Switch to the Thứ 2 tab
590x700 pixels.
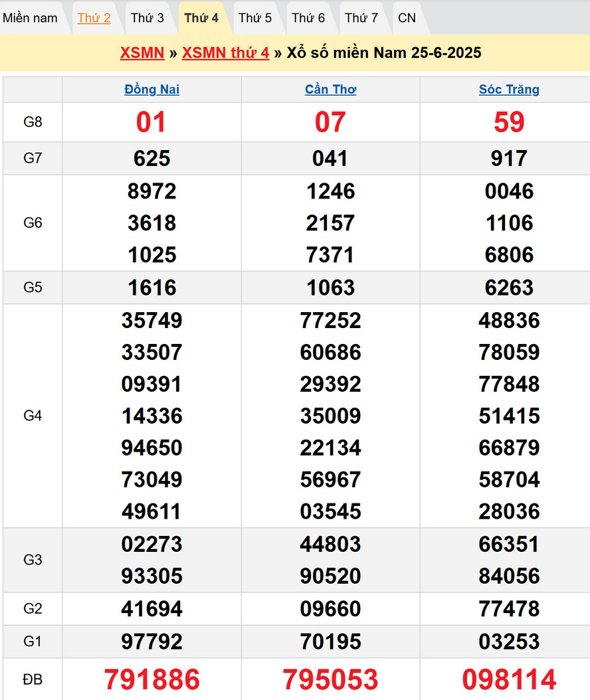tap(94, 18)
